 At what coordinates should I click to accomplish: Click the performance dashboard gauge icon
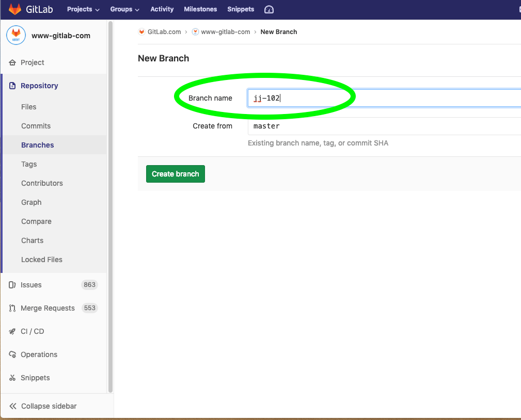tap(269, 10)
